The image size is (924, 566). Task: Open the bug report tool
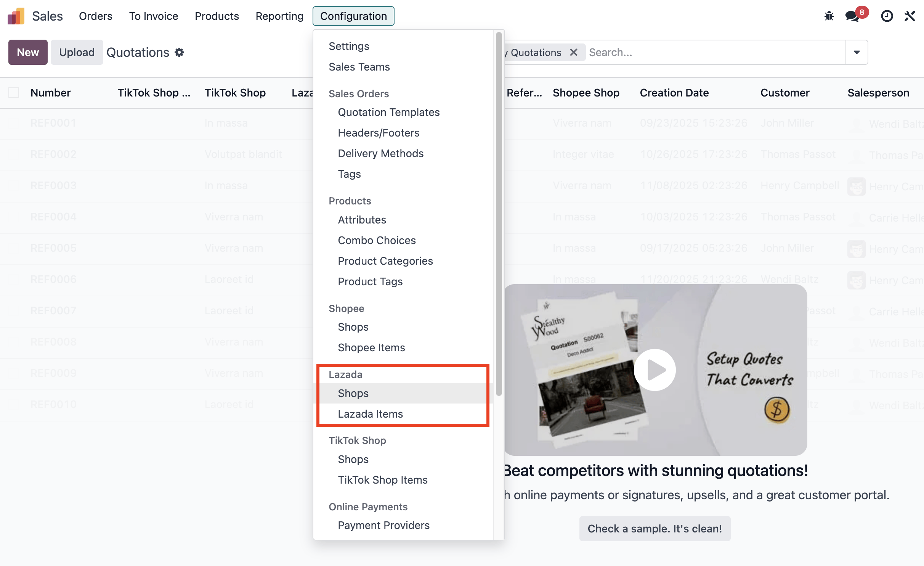point(829,16)
